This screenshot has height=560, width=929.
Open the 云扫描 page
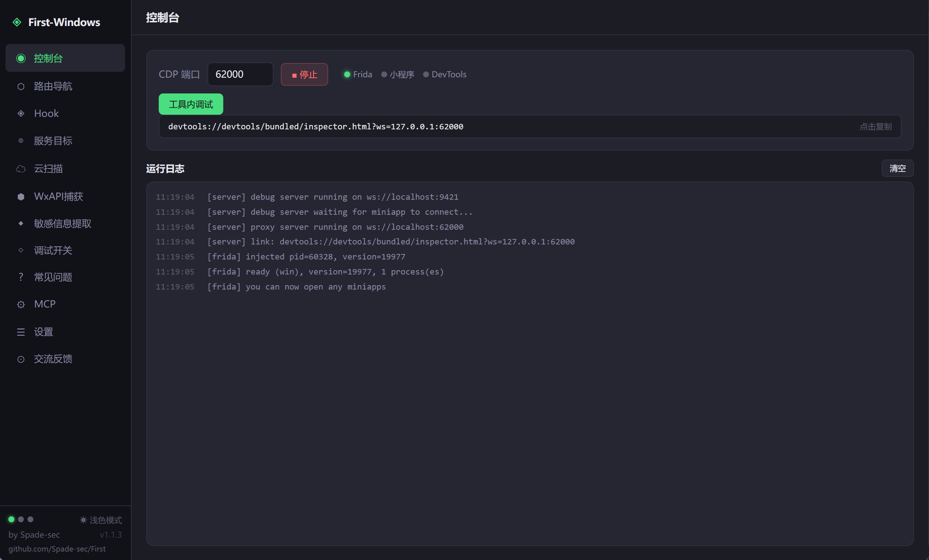tap(65, 169)
